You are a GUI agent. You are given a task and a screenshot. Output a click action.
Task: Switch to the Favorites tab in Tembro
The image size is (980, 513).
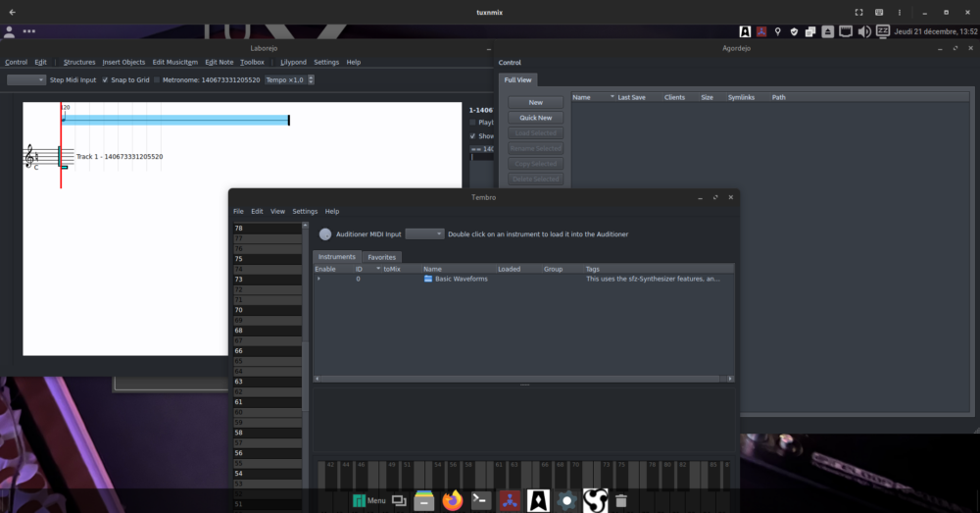[382, 257]
